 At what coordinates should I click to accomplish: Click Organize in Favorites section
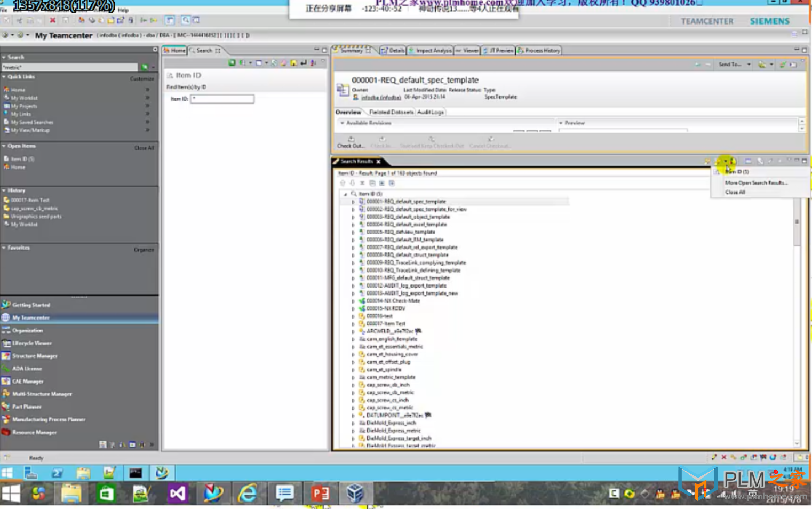click(x=144, y=250)
